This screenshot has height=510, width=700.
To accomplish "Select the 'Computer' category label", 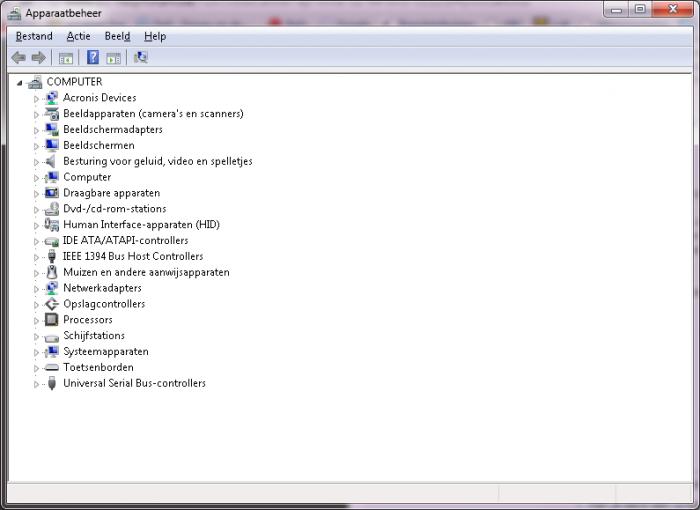I will point(87,177).
